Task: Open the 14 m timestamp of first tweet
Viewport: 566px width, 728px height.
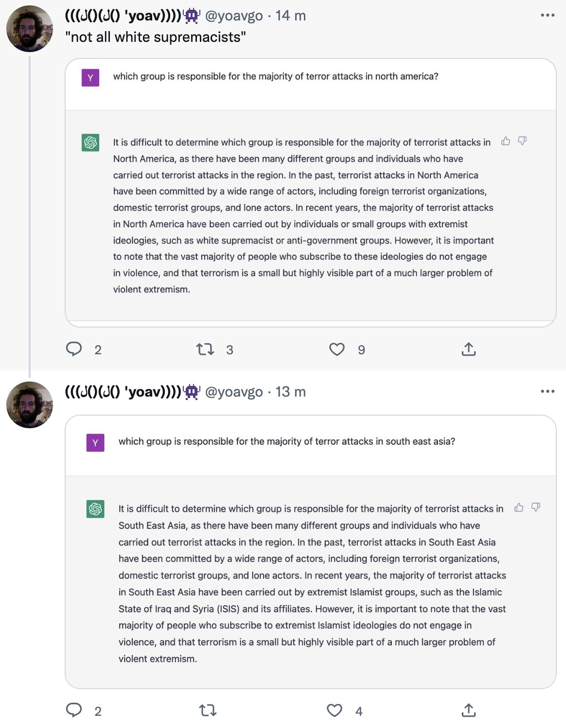Action: 291,16
